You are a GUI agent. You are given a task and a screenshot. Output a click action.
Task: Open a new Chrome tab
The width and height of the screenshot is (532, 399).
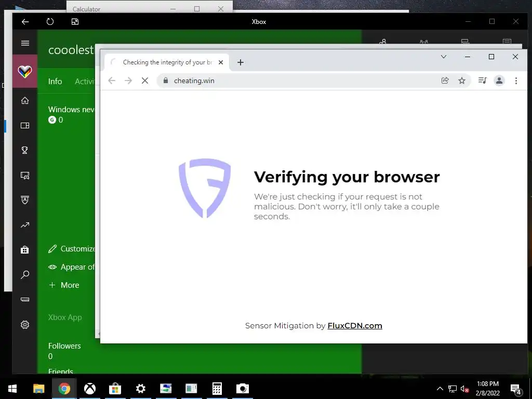tap(241, 62)
